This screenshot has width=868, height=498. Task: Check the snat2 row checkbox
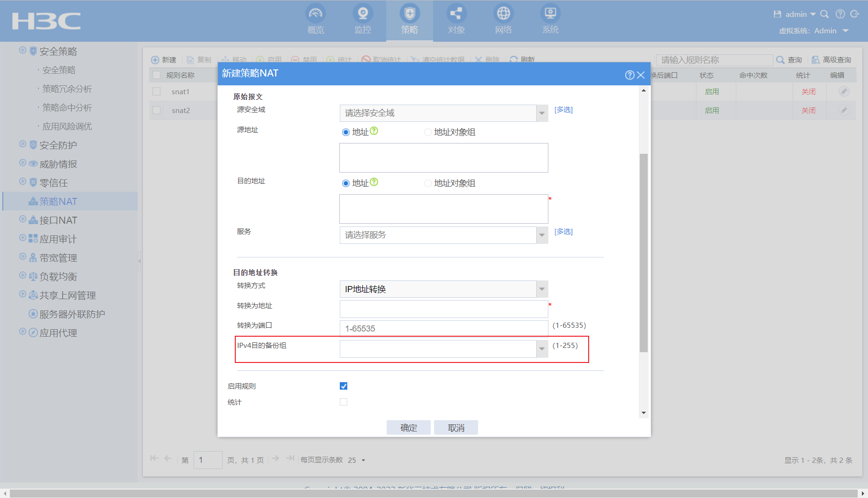pos(157,110)
